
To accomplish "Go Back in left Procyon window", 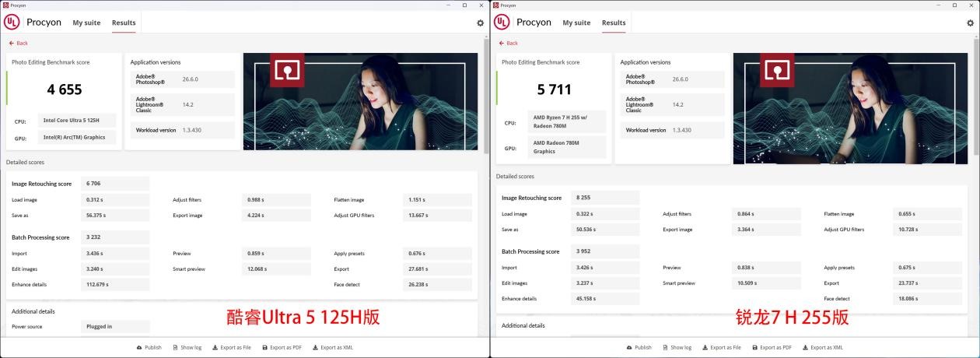I will click(18, 43).
